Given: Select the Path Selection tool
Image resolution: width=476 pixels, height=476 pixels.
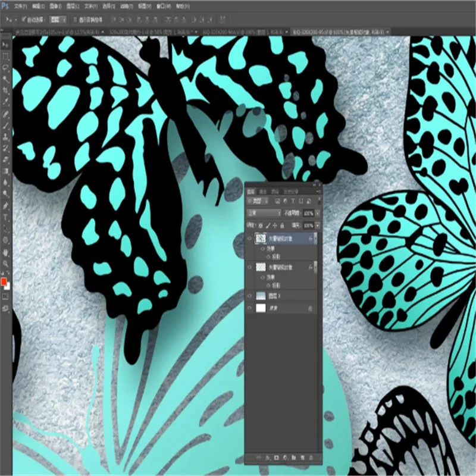Looking at the screenshot, I should tap(5, 229).
